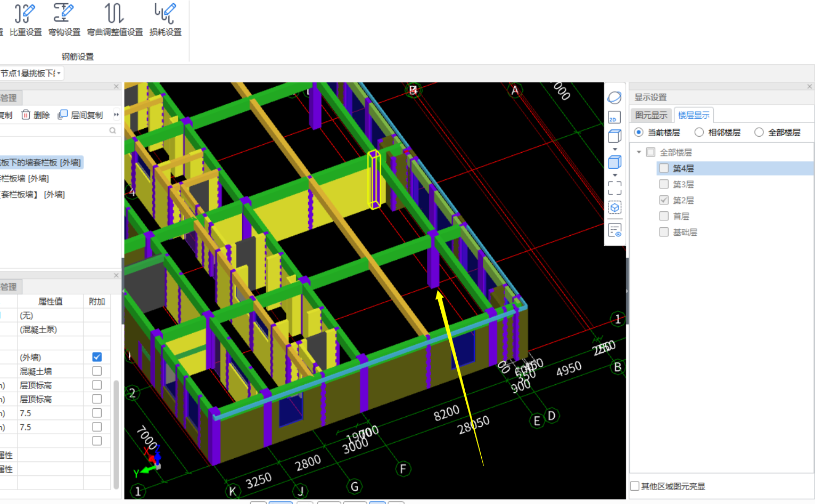Click the properties panel vertical scrollbar

point(117,433)
